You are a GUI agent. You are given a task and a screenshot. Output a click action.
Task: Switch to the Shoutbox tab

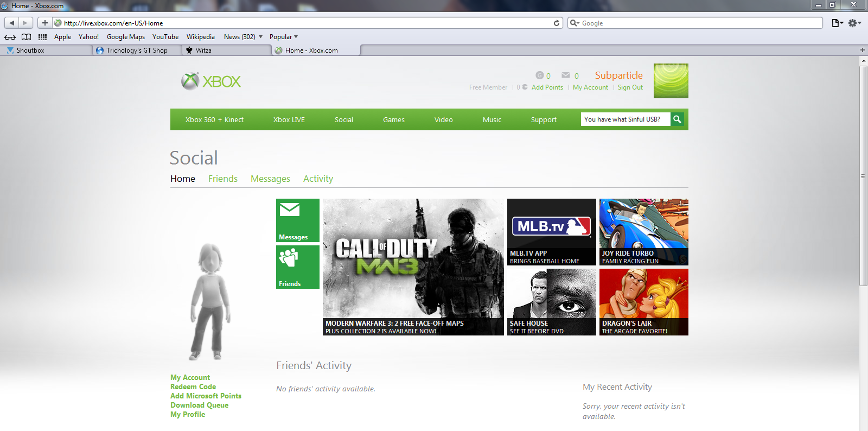pos(46,50)
